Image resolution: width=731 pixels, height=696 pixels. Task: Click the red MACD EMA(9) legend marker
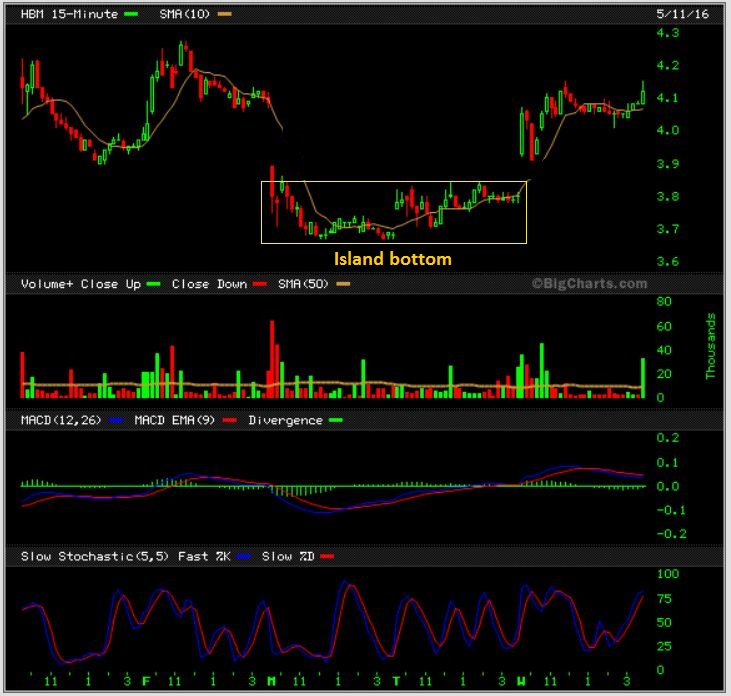(229, 420)
